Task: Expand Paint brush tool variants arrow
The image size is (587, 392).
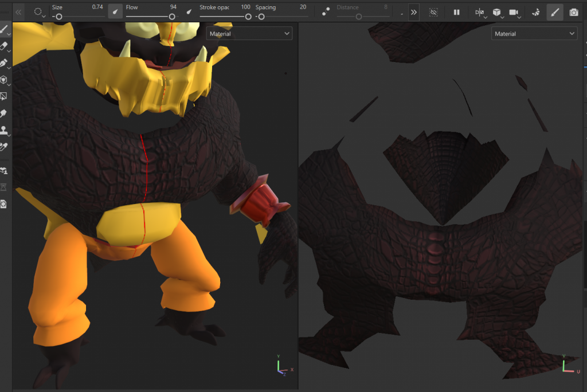Action: tap(9, 34)
